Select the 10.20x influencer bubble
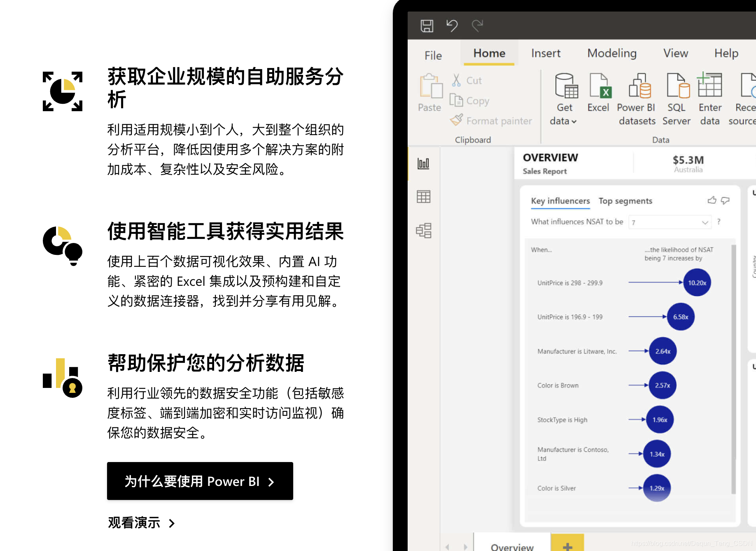The width and height of the screenshot is (756, 551). pos(697,283)
